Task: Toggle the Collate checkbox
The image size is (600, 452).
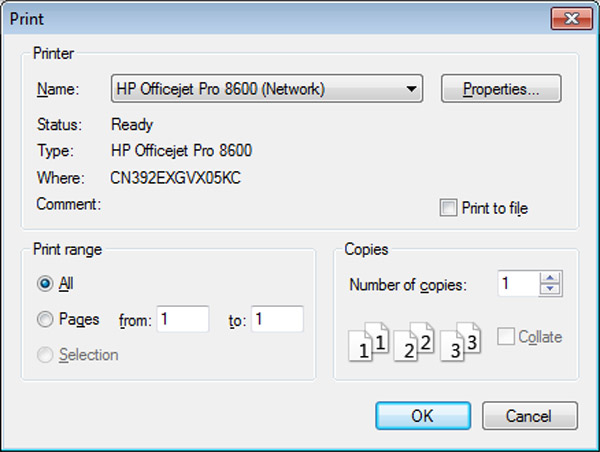Action: pos(505,337)
